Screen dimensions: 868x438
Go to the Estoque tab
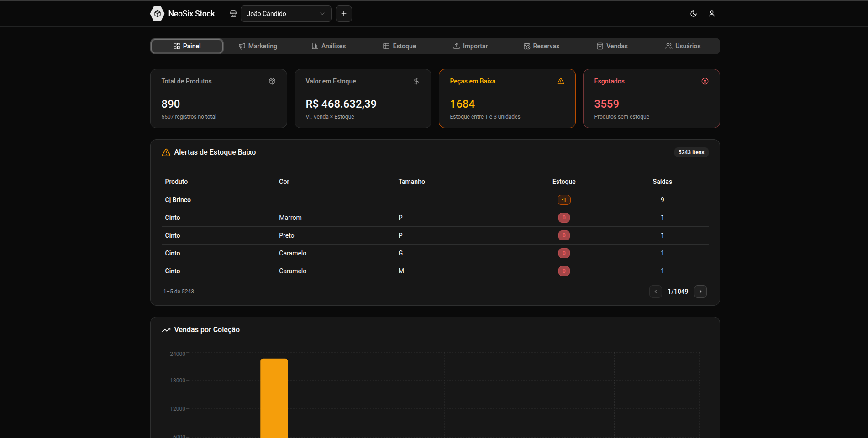(400, 46)
